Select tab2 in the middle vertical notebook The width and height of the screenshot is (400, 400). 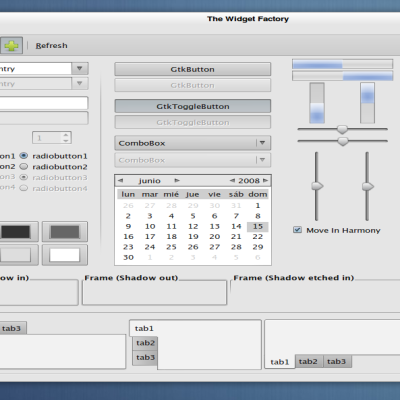(x=145, y=343)
